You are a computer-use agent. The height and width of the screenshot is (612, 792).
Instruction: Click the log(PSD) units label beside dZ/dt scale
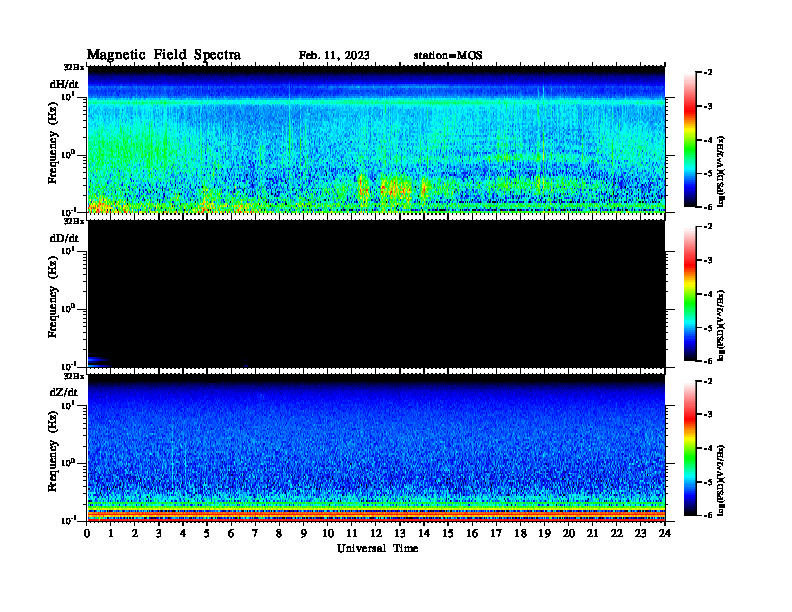click(x=721, y=480)
